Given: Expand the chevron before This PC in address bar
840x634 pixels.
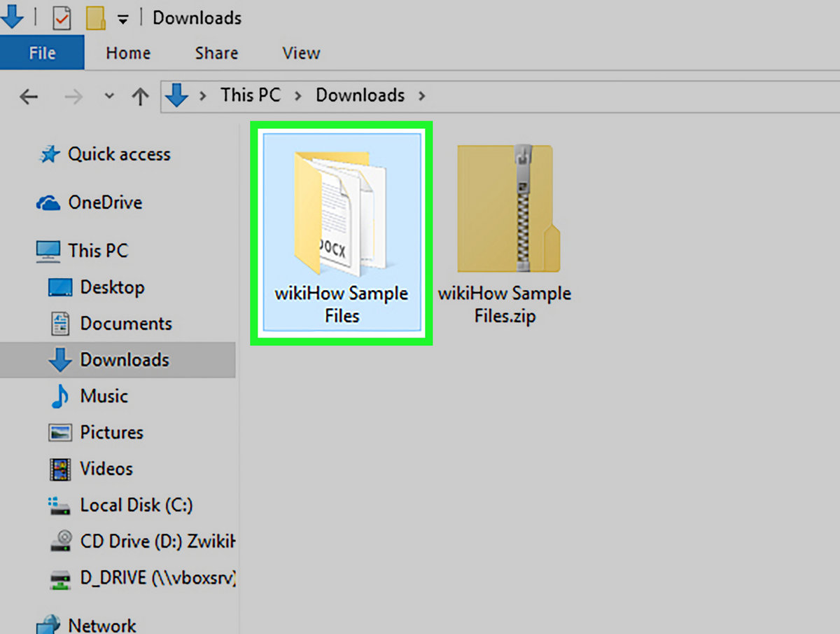Looking at the screenshot, I should click(x=203, y=96).
